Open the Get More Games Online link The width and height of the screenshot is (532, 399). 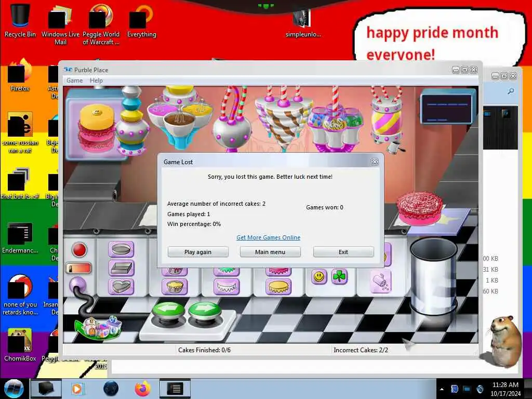[269, 237]
